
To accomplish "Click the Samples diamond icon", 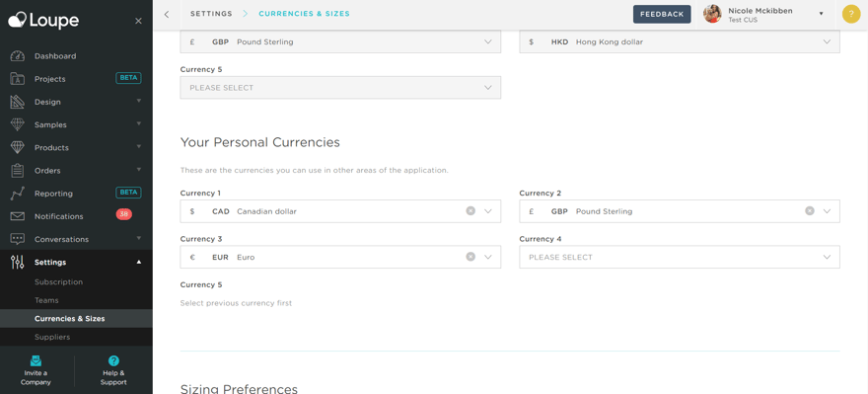I will 18,124.
